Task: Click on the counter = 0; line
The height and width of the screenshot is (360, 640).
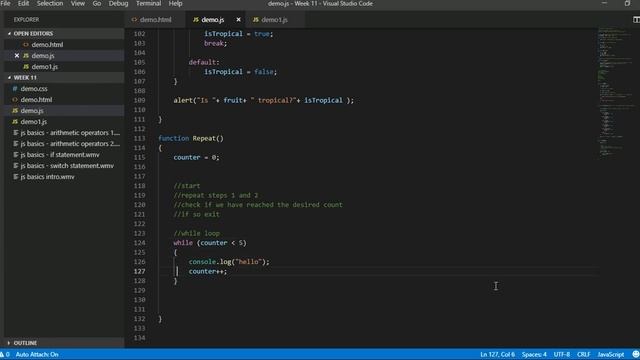Action: pos(196,158)
